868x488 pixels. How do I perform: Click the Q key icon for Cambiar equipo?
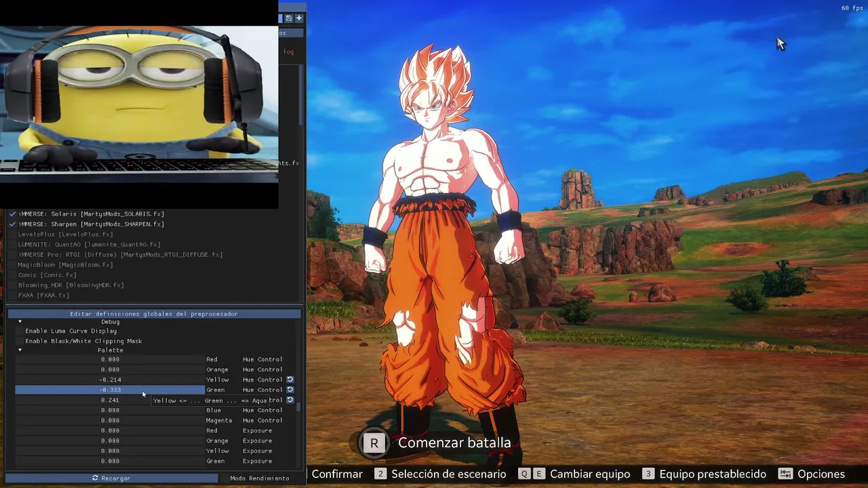(x=524, y=474)
